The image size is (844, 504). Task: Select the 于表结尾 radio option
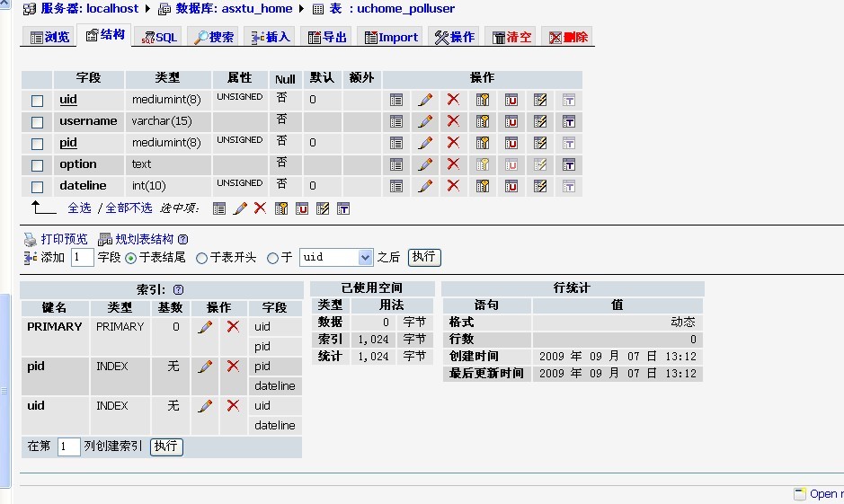click(131, 258)
